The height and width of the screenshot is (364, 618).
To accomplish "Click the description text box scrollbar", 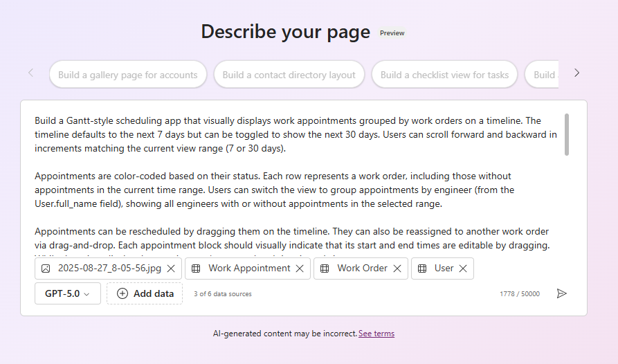I will (567, 135).
